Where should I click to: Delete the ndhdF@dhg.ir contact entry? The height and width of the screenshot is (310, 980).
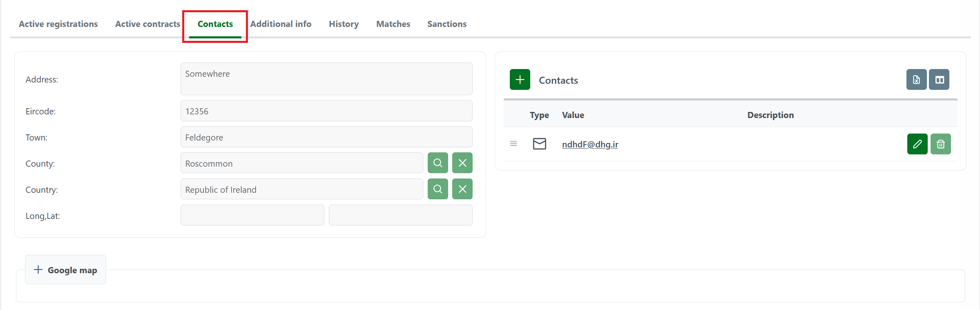pos(940,144)
